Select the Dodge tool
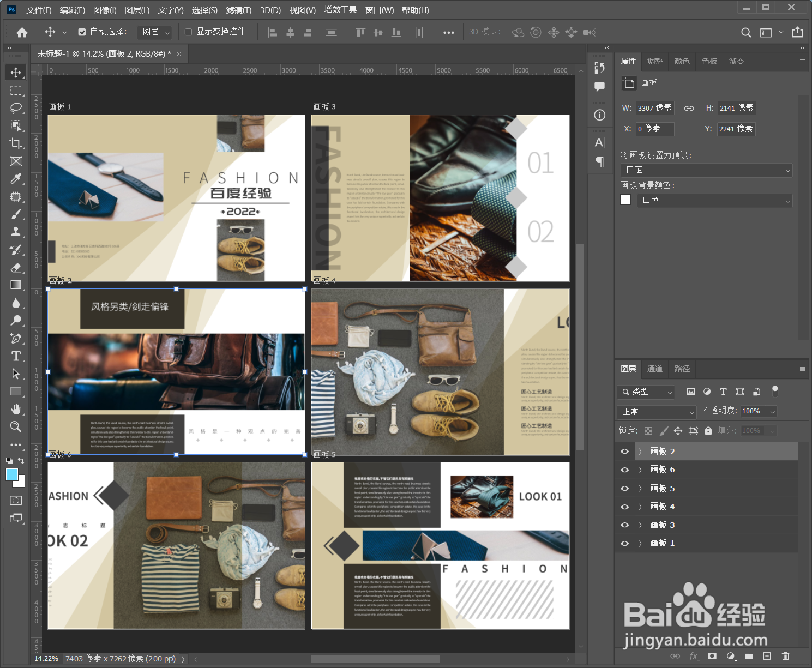 coord(16,321)
